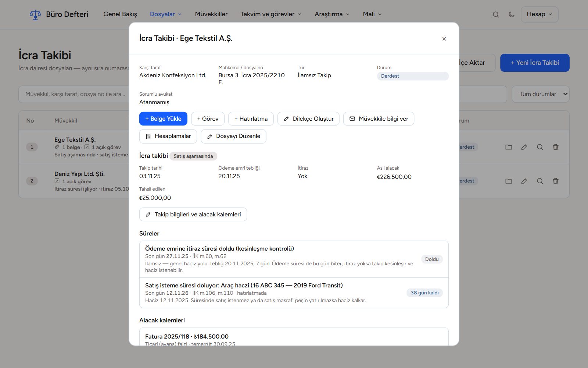This screenshot has height=368, width=588.
Task: Click + Yeni İcra Takibi button
Action: [x=535, y=63]
